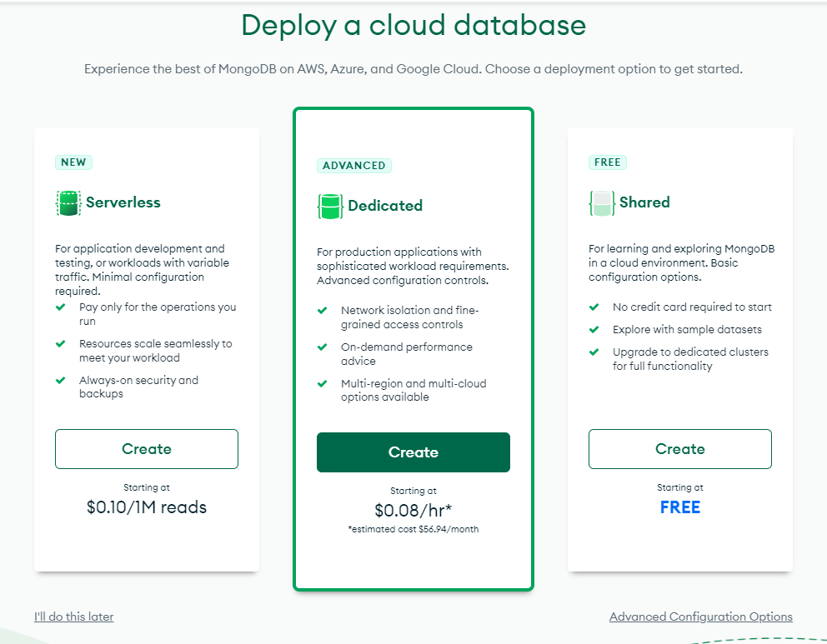Click the Dedicated database icon
This screenshot has height=644, width=827.
coord(329,206)
